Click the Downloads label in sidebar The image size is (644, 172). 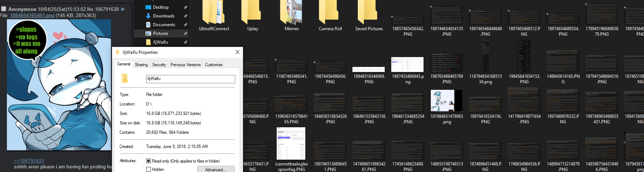(x=164, y=16)
